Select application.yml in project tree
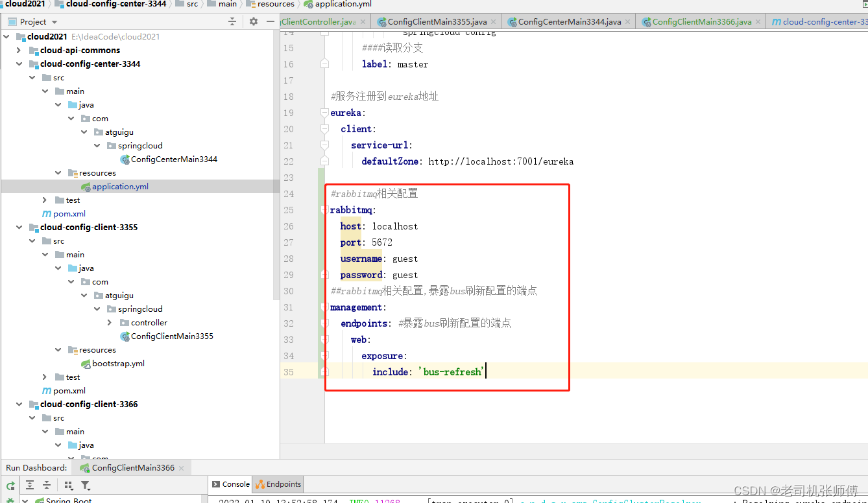This screenshot has width=868, height=503. coord(114,186)
